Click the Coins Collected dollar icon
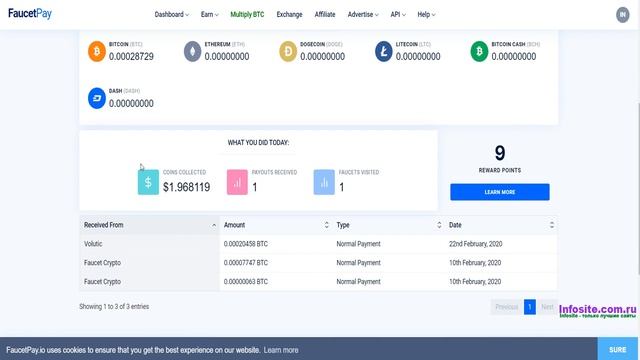This screenshot has height=360, width=640. [148, 182]
